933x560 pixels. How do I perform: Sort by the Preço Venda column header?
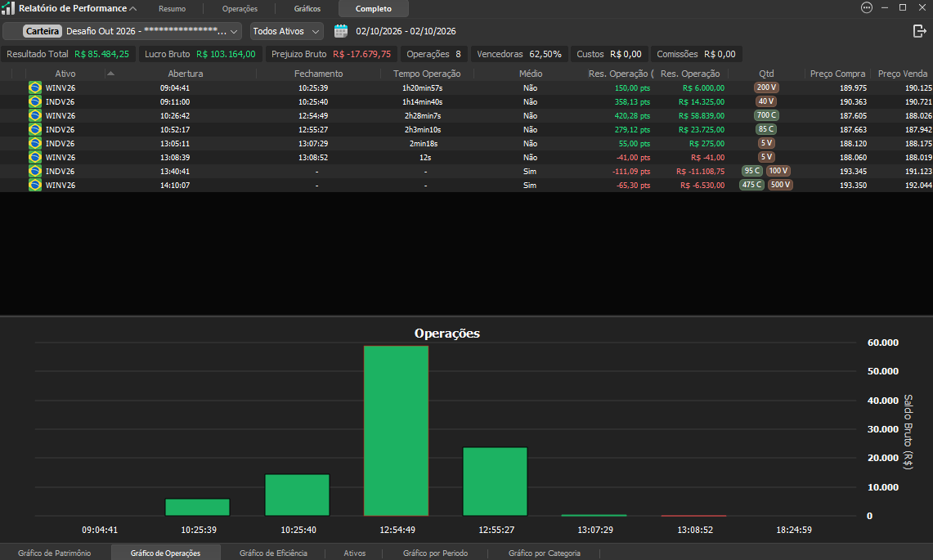[902, 74]
